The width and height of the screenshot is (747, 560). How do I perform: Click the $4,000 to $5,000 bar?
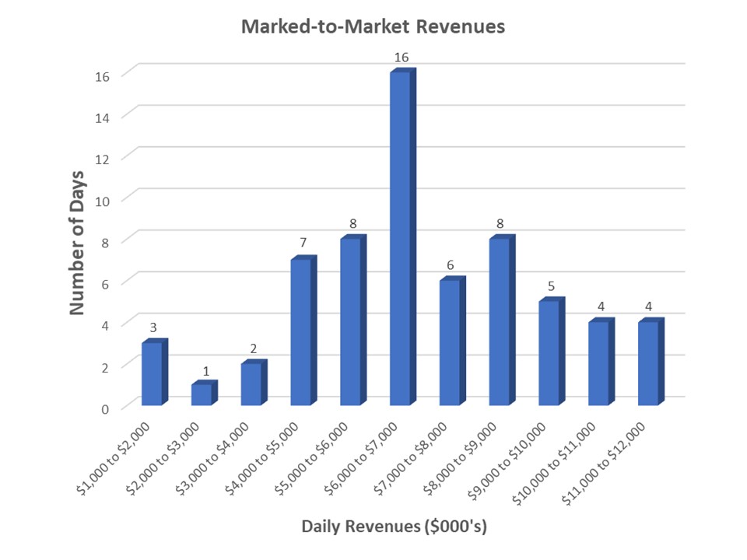(x=300, y=332)
